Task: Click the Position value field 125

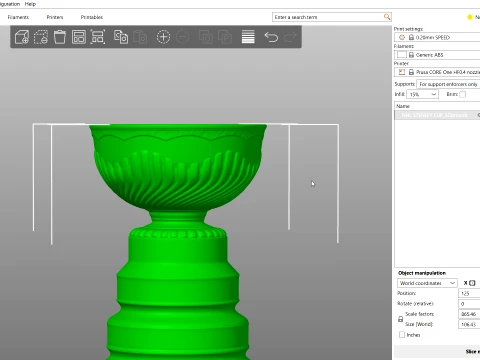Action: 469,293
